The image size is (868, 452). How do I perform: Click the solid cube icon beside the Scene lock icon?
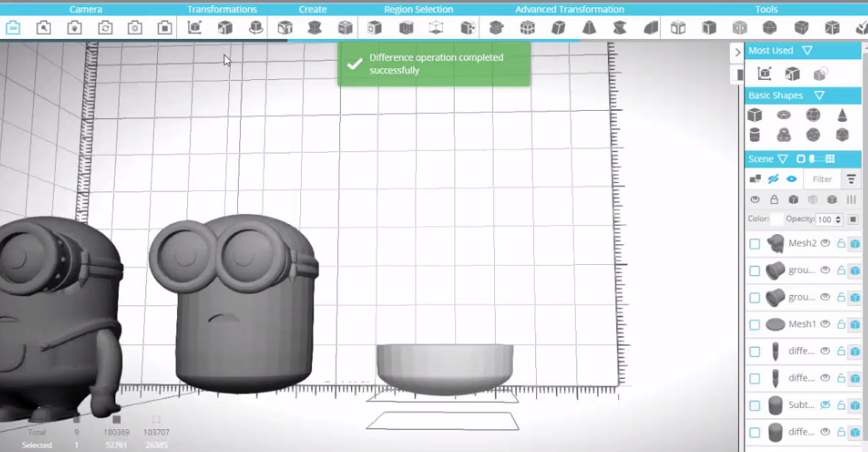click(793, 200)
